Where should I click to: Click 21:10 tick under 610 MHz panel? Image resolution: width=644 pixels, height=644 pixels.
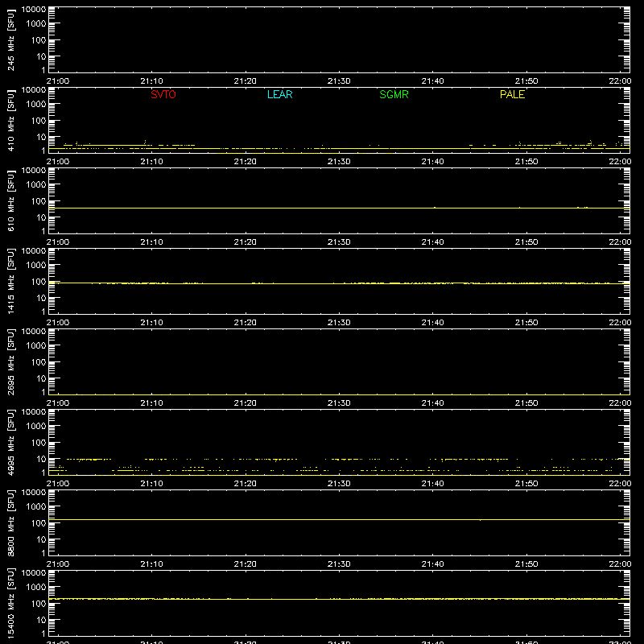point(151,242)
